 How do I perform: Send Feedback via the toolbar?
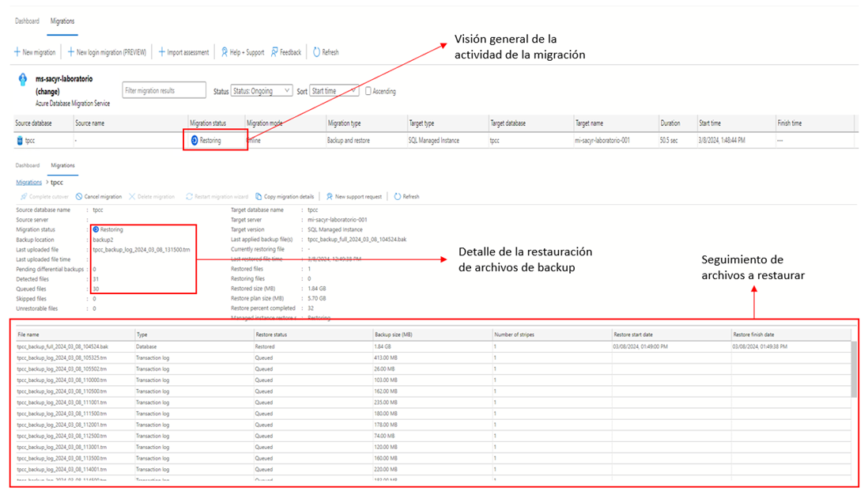click(x=286, y=52)
